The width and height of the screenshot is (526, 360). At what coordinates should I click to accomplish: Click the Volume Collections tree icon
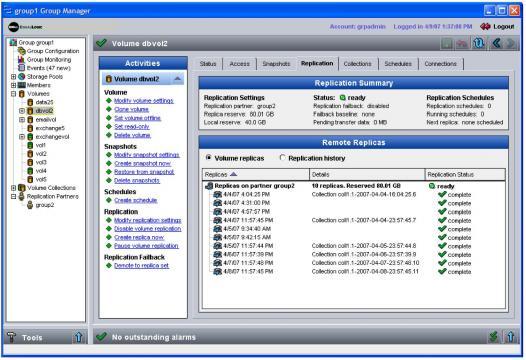pos(22,188)
